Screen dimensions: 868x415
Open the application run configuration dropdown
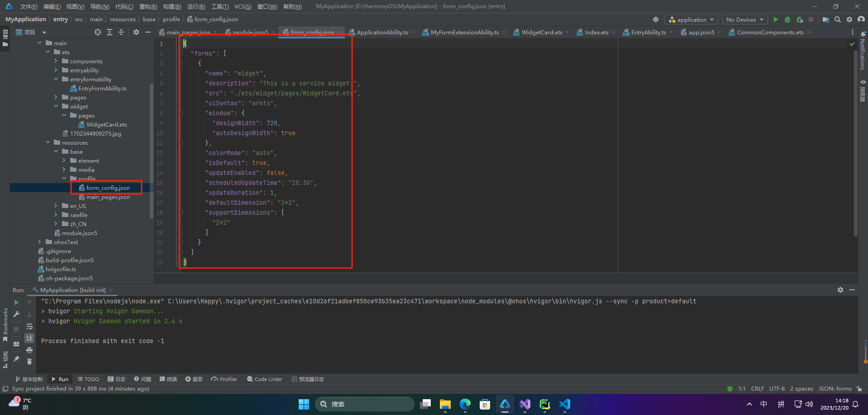pos(691,19)
